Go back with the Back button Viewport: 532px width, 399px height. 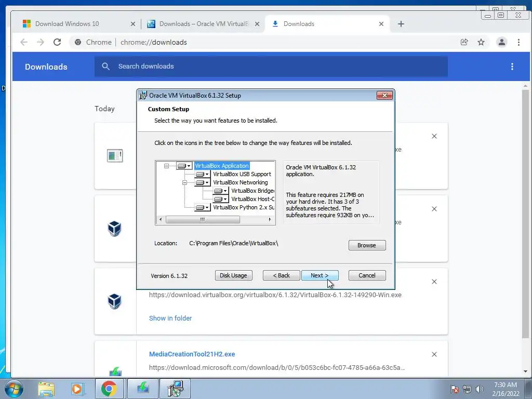(x=281, y=275)
